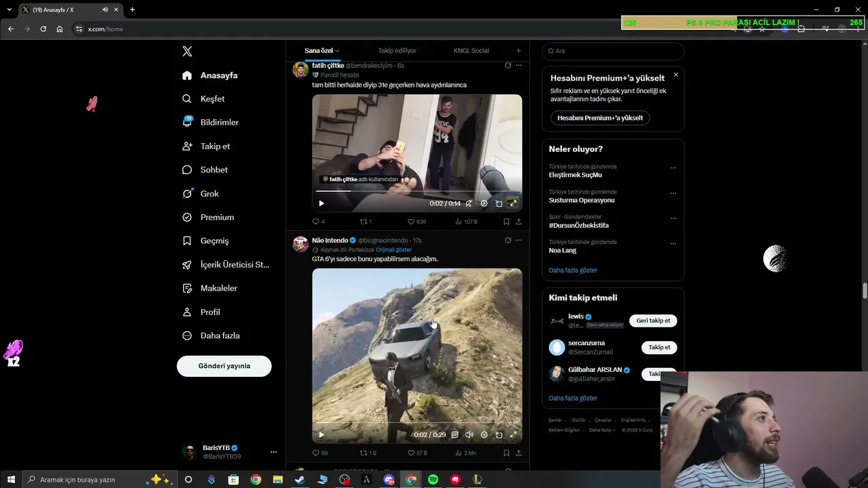Toggle captions on the GTA video

[x=455, y=435]
